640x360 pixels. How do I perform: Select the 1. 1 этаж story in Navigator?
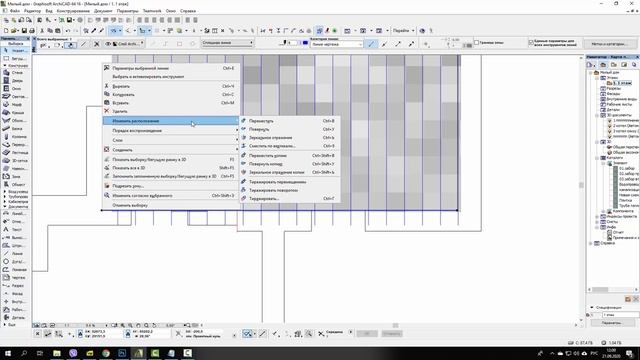point(622,83)
